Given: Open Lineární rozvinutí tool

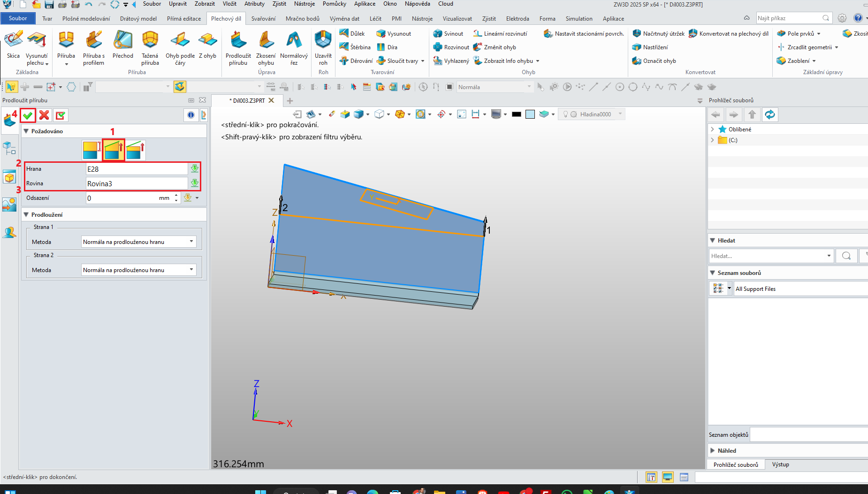Looking at the screenshot, I should [x=500, y=33].
